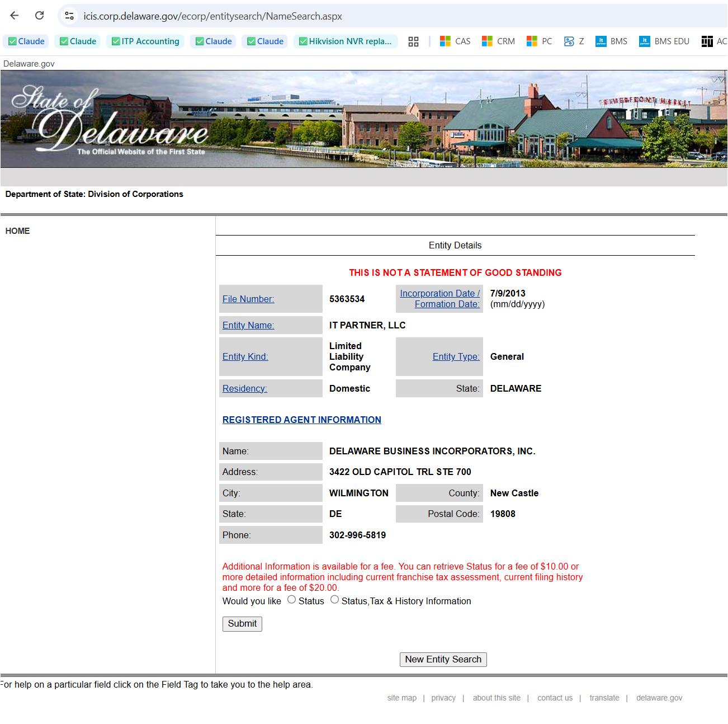Click address 3422 Old Capitol Trl
The width and height of the screenshot is (728, 724).
[x=400, y=472]
